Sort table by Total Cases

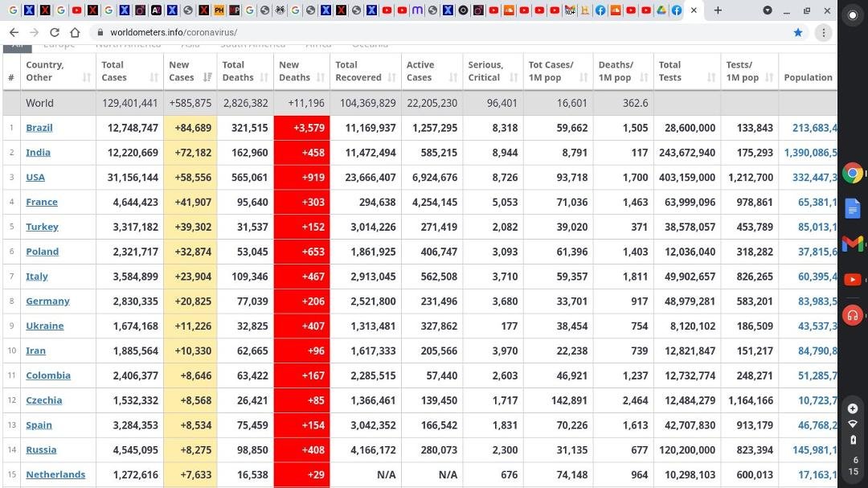129,71
